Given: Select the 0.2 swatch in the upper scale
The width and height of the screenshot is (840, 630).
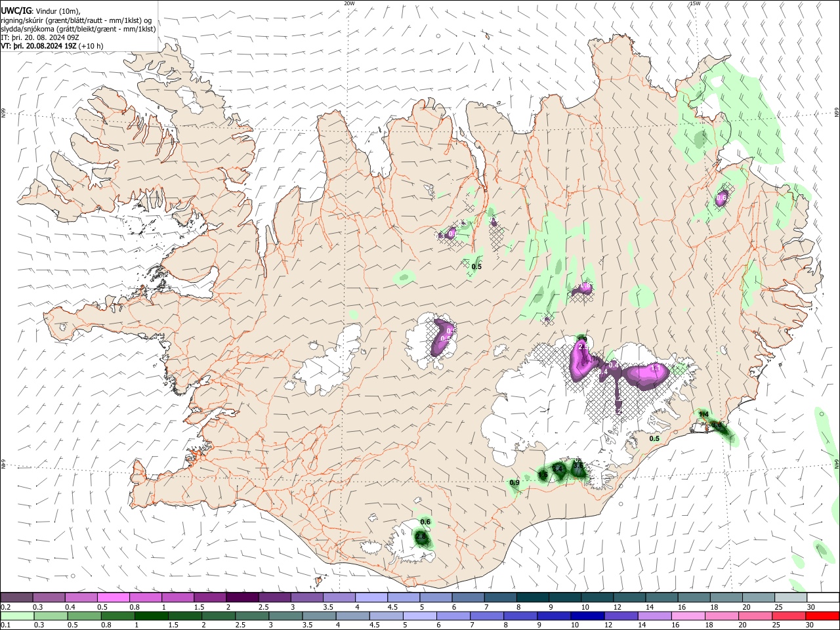Looking at the screenshot, I should coord(17,597).
